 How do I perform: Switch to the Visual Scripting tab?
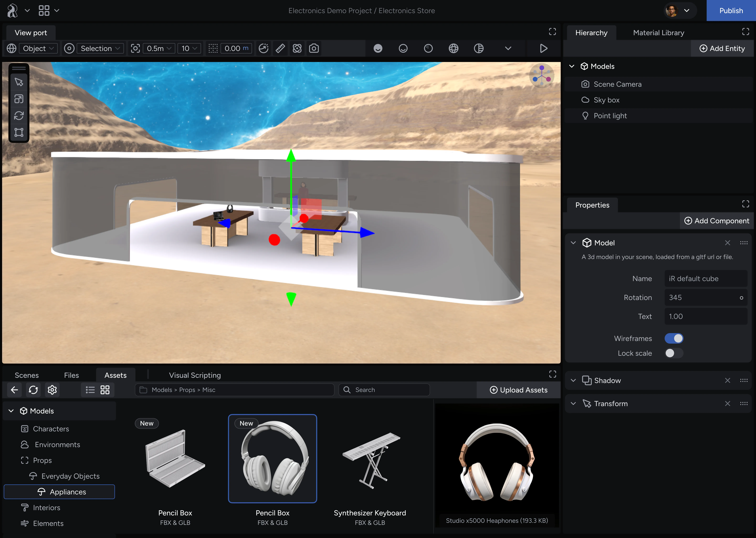click(195, 374)
